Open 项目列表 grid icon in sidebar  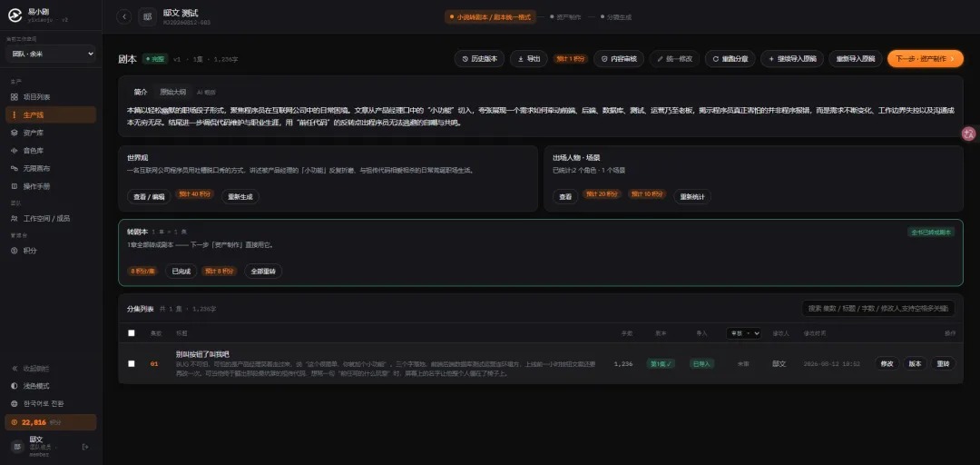15,97
